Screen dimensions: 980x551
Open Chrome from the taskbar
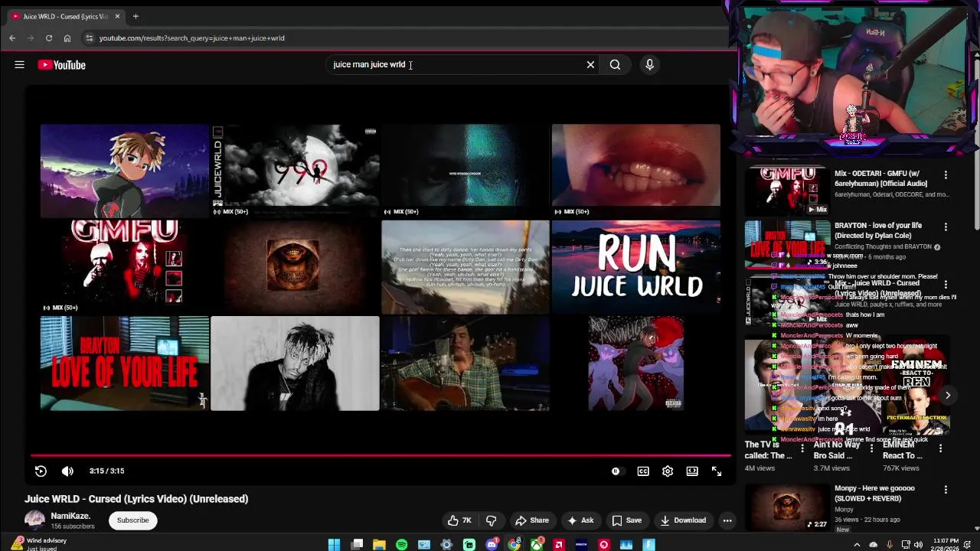514,545
